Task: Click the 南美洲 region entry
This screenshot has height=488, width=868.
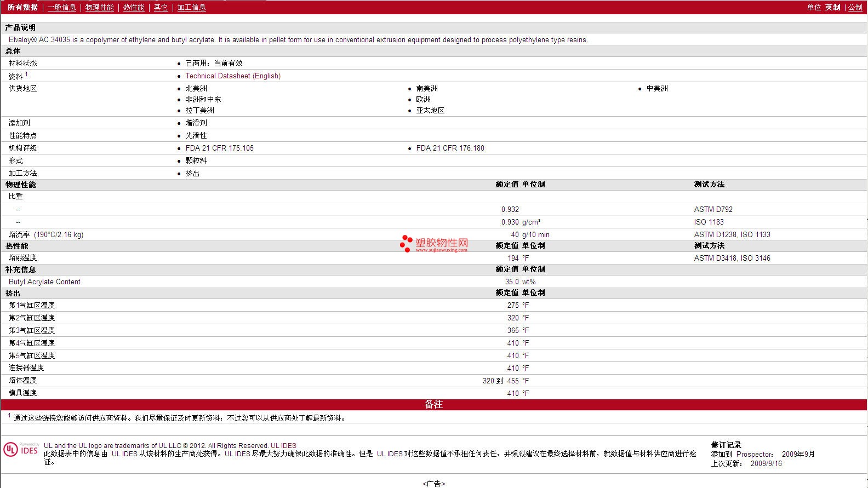Action: [x=427, y=89]
